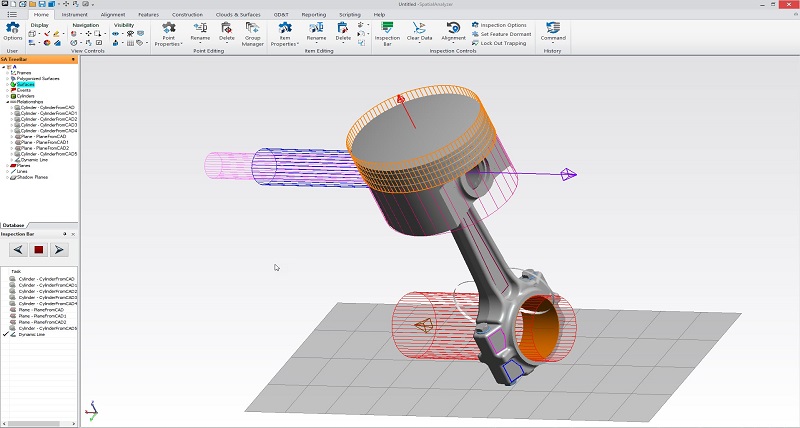Click Set Feature Dormant
This screenshot has width=800, height=428.
coord(502,34)
